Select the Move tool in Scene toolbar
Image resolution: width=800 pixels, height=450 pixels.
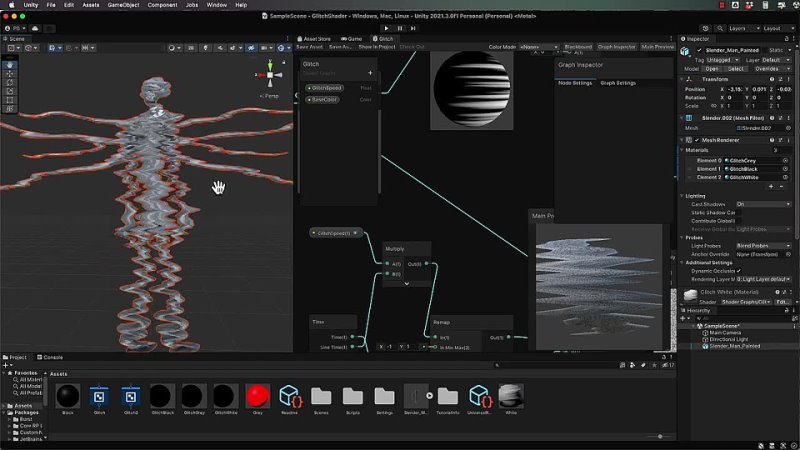[10, 73]
